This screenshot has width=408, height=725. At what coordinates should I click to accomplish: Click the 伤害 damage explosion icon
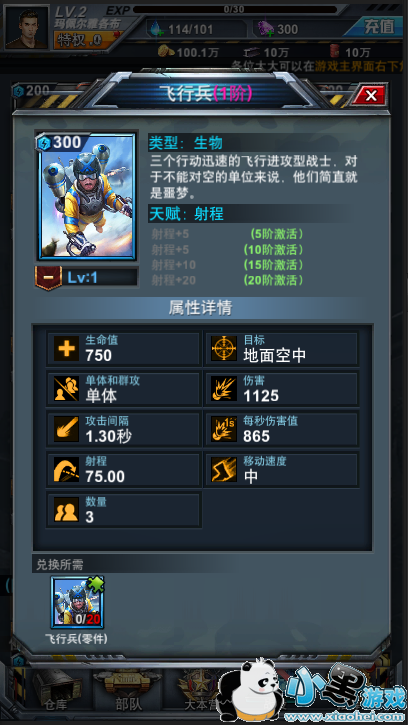tap(224, 388)
